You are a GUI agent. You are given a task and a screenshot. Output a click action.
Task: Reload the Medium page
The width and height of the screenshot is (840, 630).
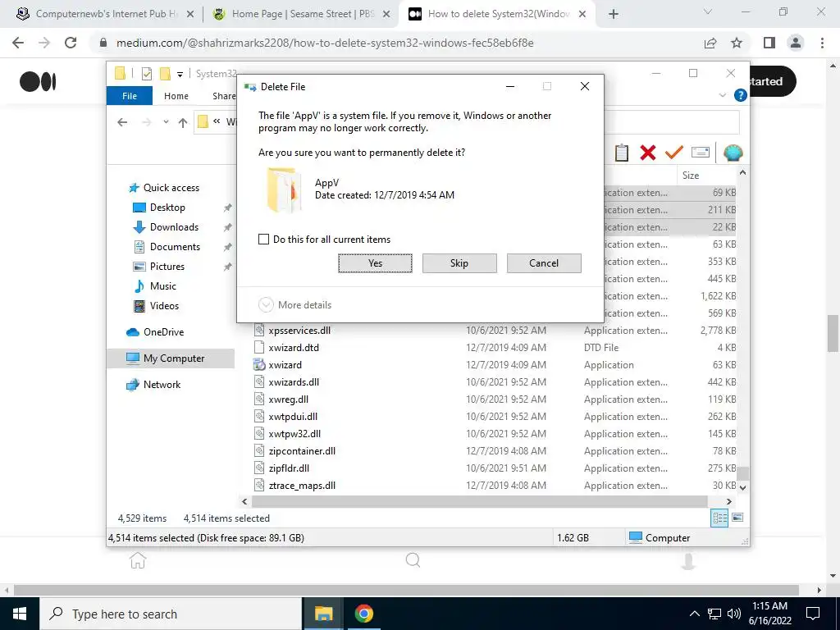click(x=71, y=43)
